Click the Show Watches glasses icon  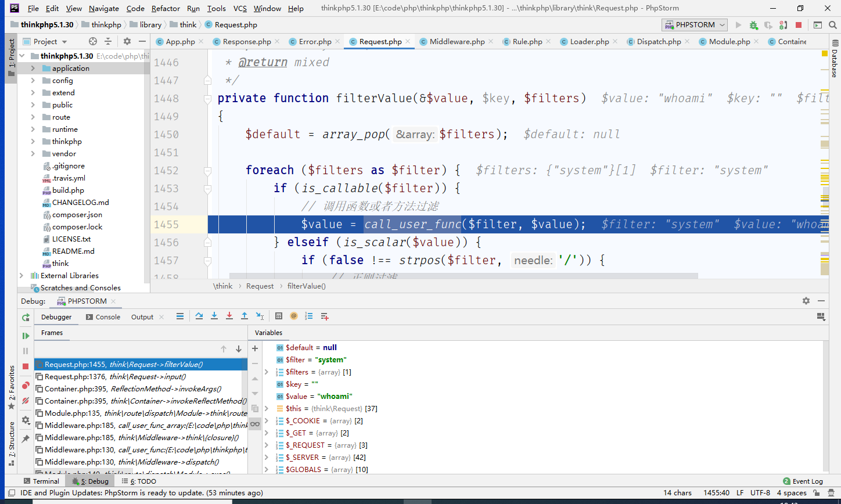tap(255, 424)
